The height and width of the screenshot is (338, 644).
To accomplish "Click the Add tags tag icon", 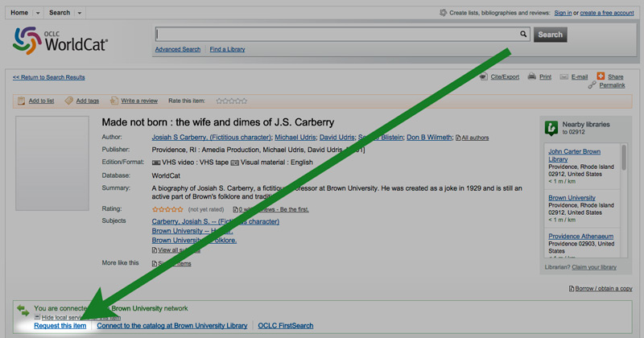I will click(x=68, y=101).
